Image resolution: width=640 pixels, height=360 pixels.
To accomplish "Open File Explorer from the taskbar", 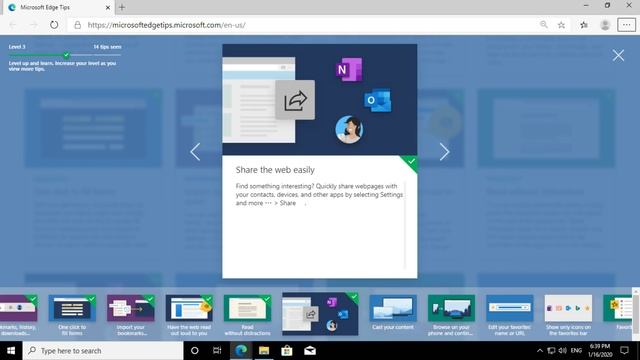I will click(x=264, y=351).
